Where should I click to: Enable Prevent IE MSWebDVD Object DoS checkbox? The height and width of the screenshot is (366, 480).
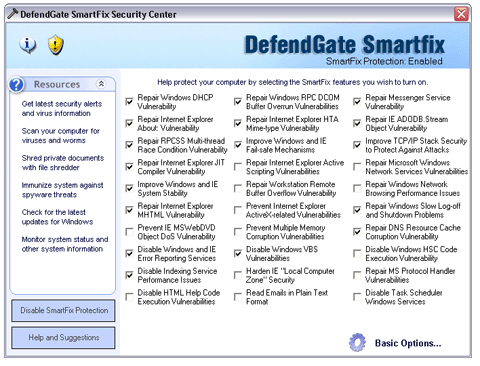[x=129, y=231]
